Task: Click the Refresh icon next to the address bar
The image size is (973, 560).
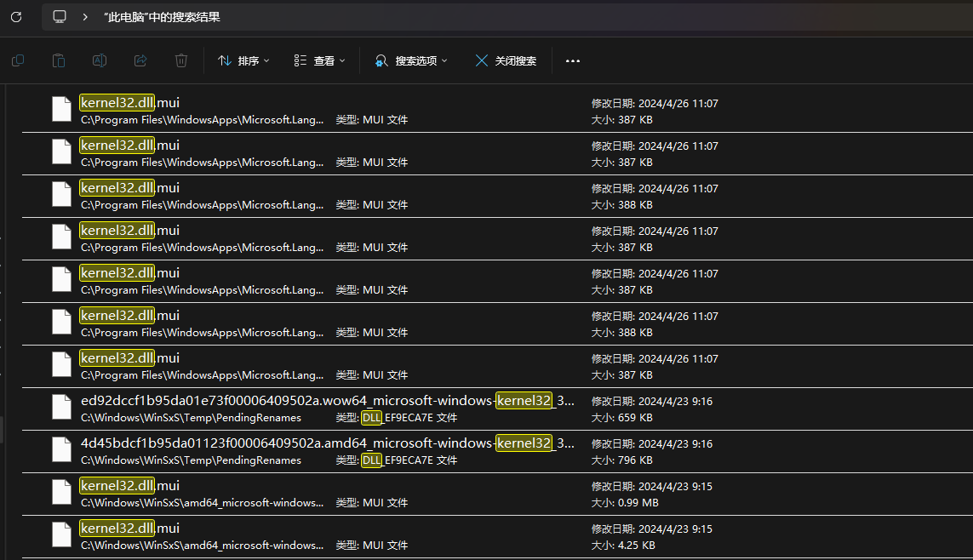Action: pyautogui.click(x=16, y=17)
